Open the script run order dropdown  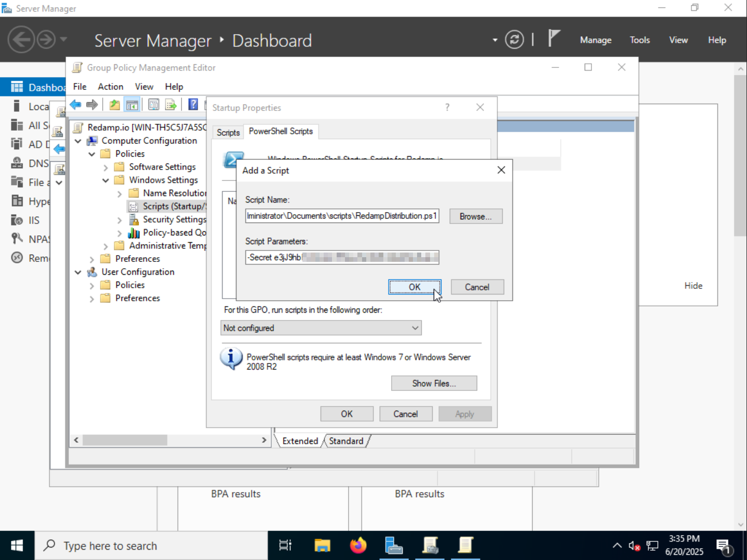point(321,328)
